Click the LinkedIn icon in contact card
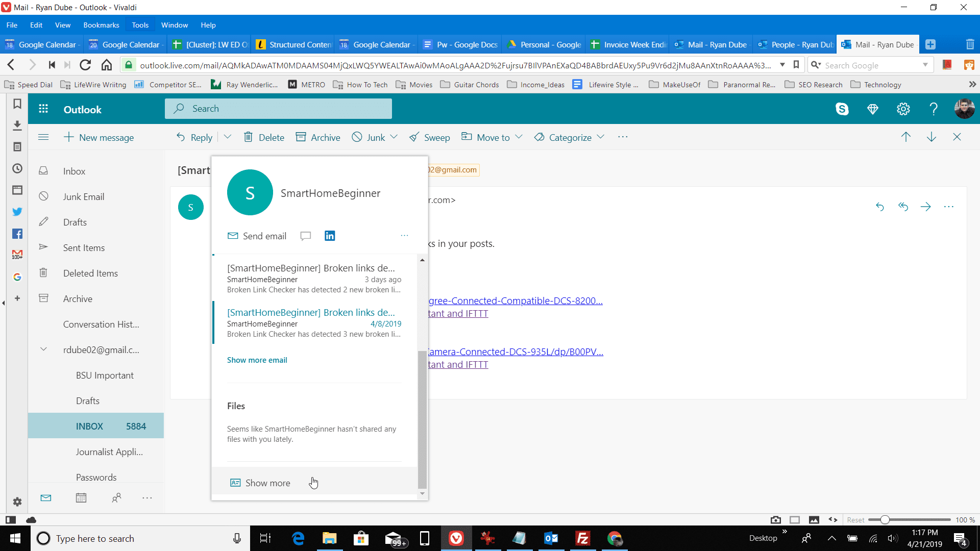The height and width of the screenshot is (551, 980). [x=330, y=236]
